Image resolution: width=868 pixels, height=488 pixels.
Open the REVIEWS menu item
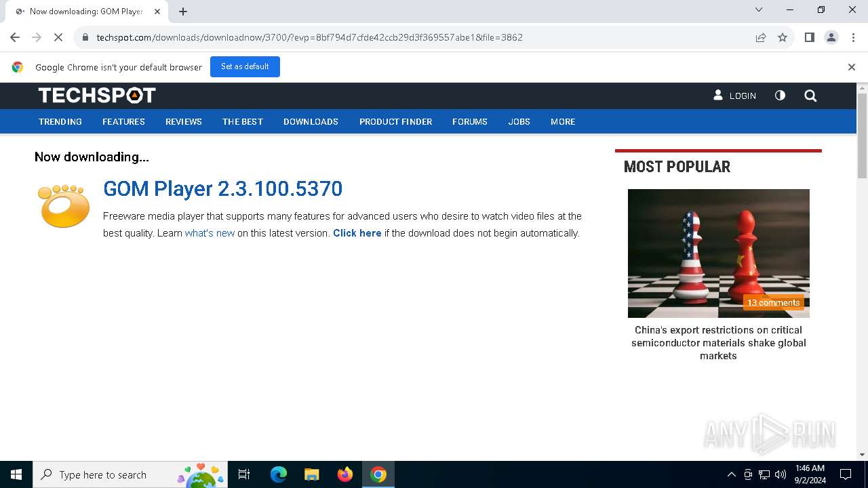184,122
